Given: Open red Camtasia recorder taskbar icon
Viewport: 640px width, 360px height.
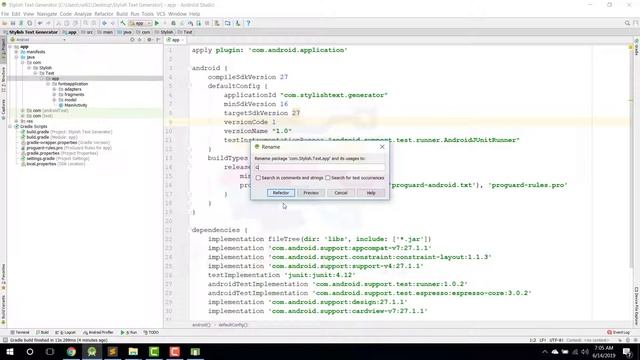Looking at the screenshot, I should [175, 351].
